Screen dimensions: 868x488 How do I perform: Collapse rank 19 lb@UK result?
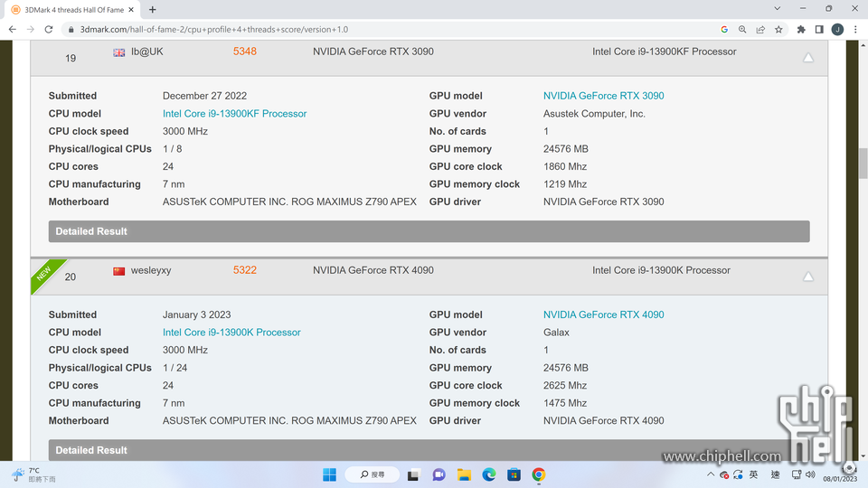808,58
